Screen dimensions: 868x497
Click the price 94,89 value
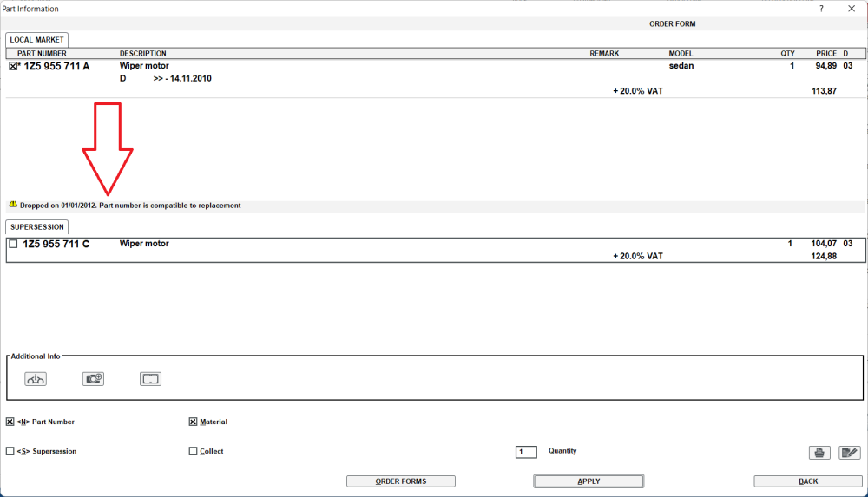point(826,66)
